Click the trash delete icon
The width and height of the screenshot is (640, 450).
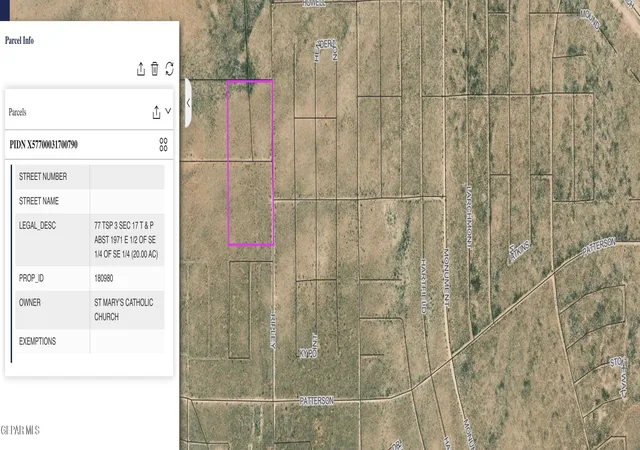[155, 69]
